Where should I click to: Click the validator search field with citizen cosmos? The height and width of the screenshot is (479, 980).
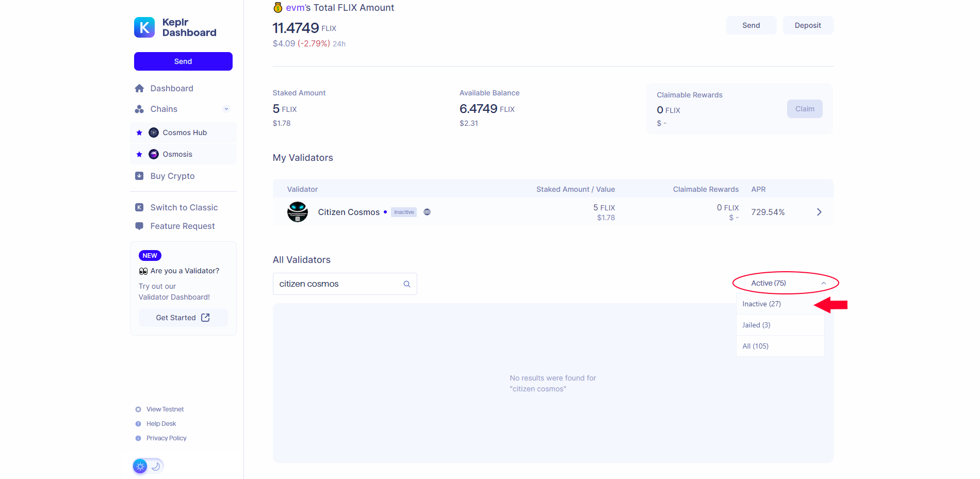click(345, 284)
